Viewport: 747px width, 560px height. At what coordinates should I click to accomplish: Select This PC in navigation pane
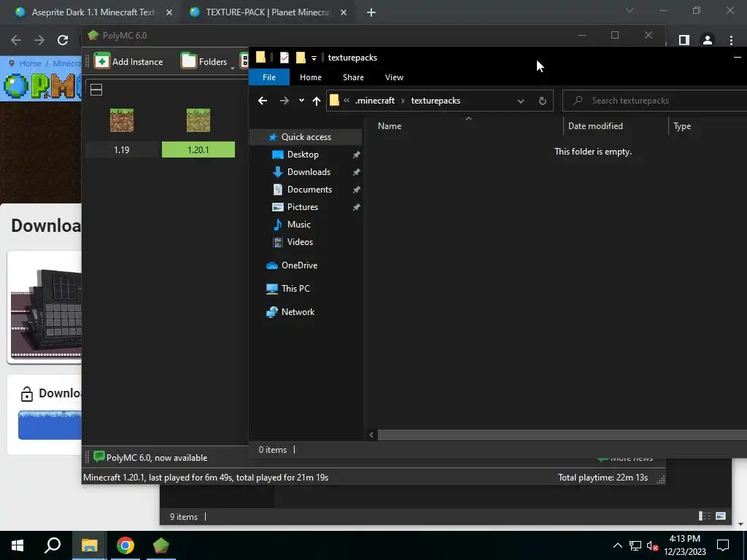pyautogui.click(x=295, y=289)
